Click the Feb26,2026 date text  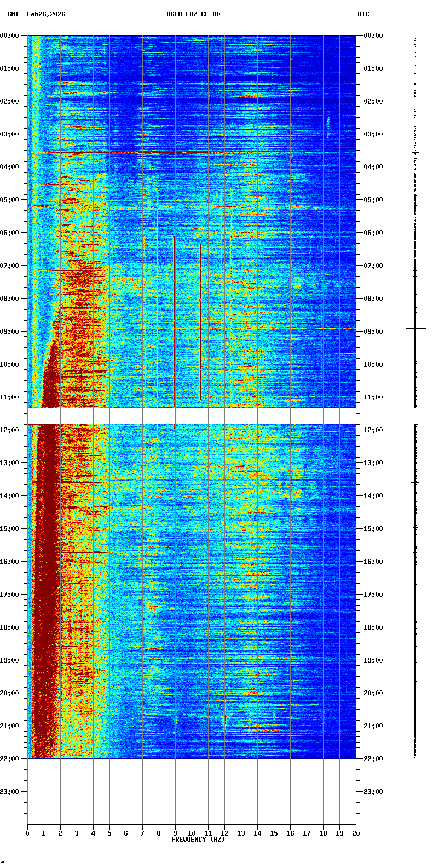point(46,14)
